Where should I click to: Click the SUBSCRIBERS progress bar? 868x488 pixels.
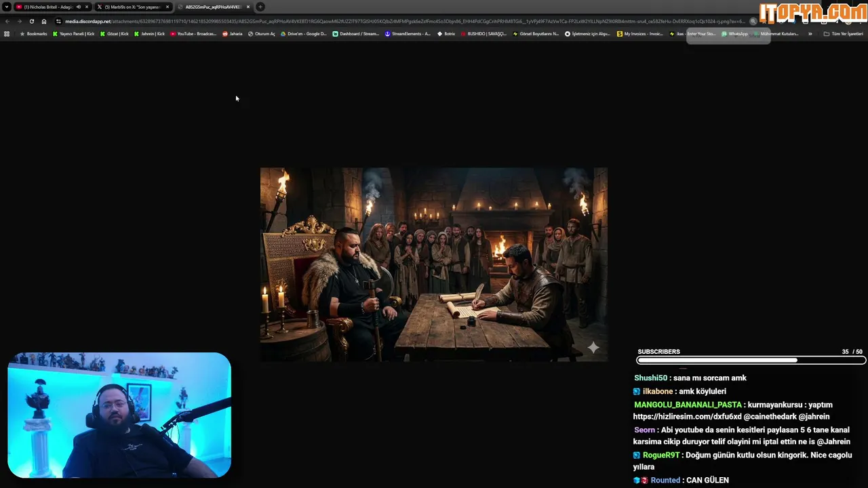pyautogui.click(x=751, y=361)
